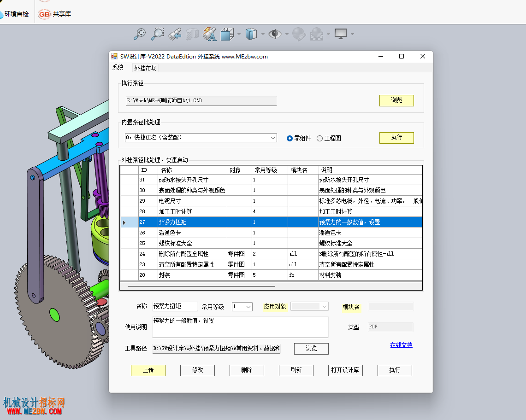This screenshot has height=420, width=526.
Task: Click 浏览 button for execution path
Action: [396, 100]
